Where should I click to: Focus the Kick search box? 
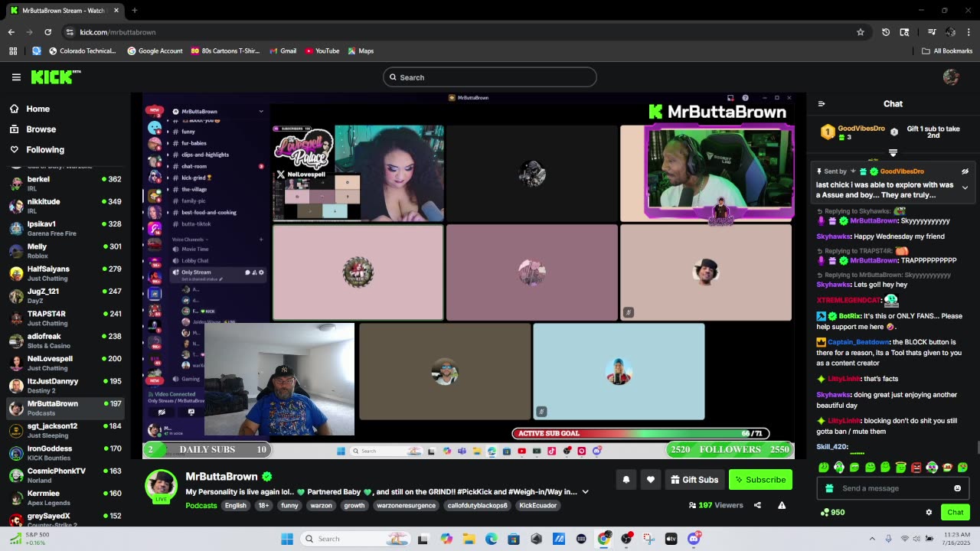tap(490, 77)
